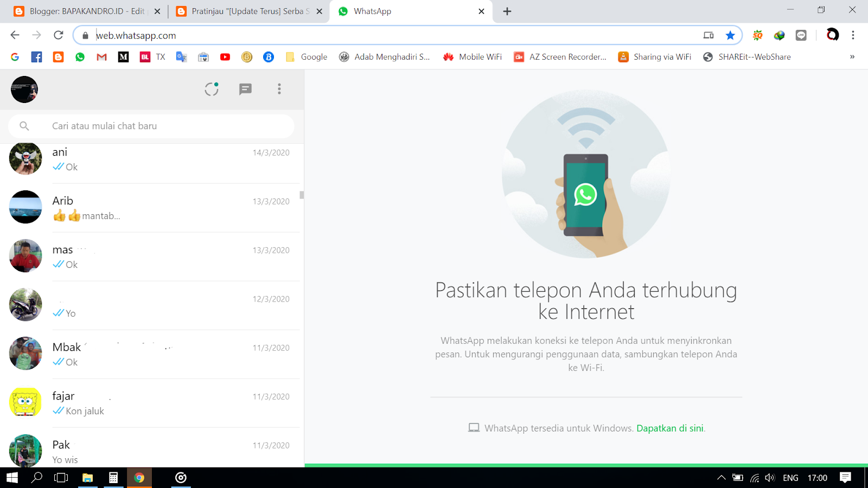Click the Dapatkan di sini link
The height and width of the screenshot is (488, 868).
click(x=670, y=428)
